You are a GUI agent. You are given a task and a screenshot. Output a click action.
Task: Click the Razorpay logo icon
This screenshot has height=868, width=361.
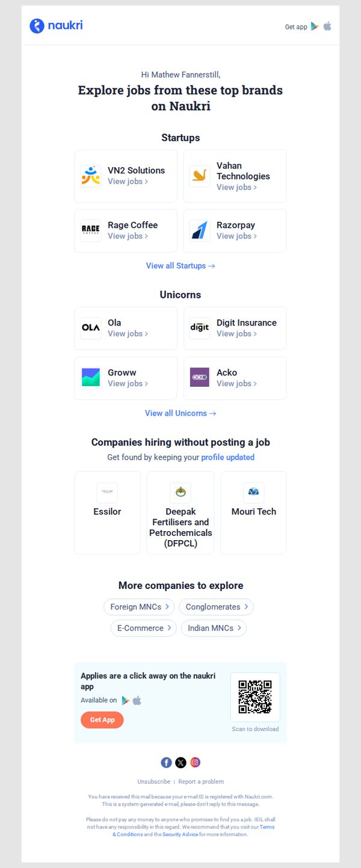click(x=200, y=230)
